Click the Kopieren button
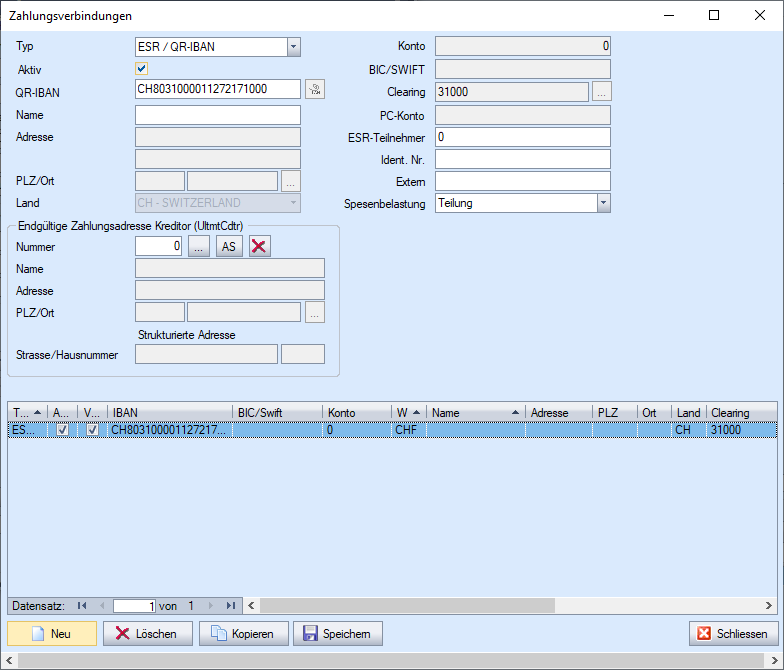 [244, 634]
